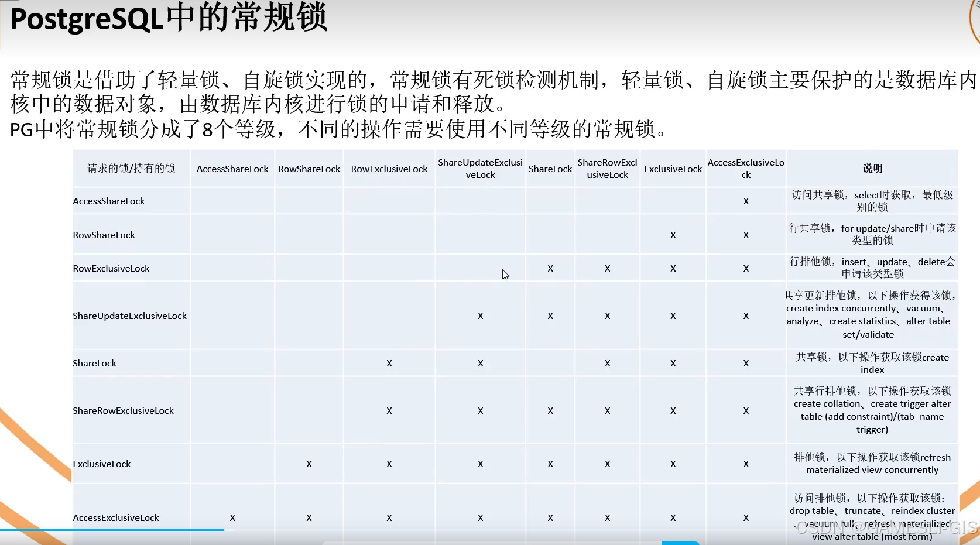Click the description '行排他锁，insert、update、delete'

[872, 268]
